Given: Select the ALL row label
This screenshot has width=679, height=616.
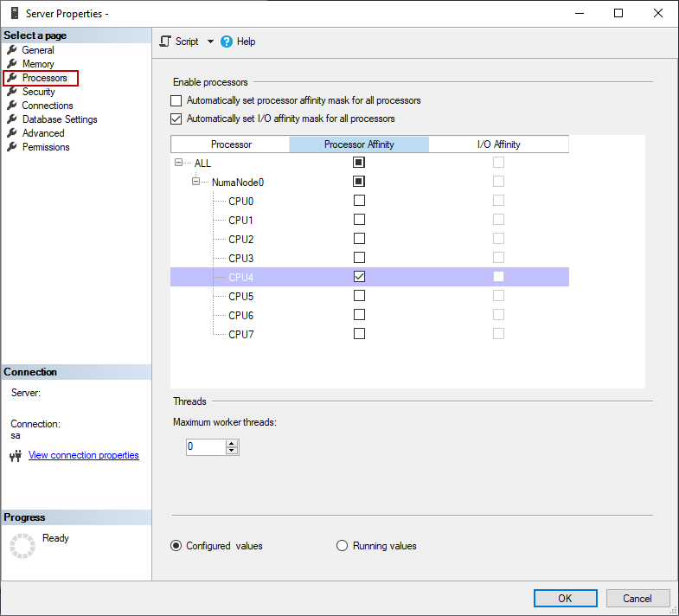Looking at the screenshot, I should click(x=202, y=164).
